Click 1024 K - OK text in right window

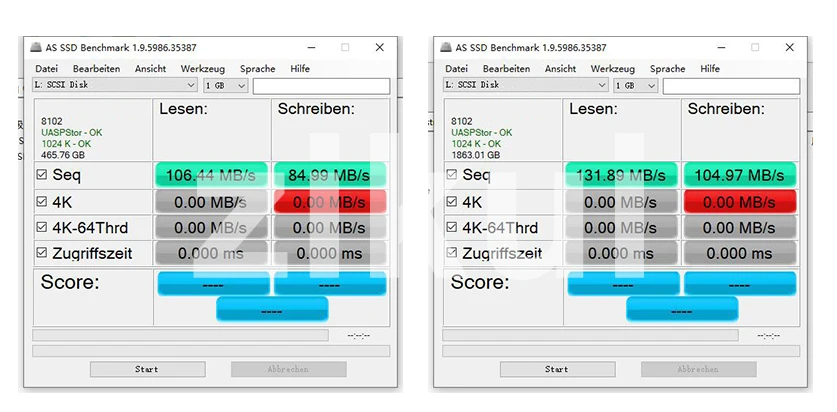point(476,144)
